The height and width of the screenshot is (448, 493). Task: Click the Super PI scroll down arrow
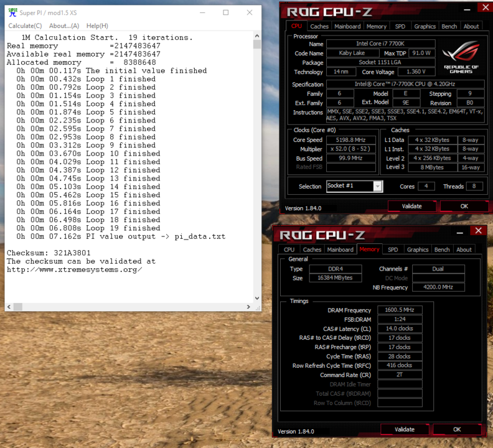pos(257,298)
